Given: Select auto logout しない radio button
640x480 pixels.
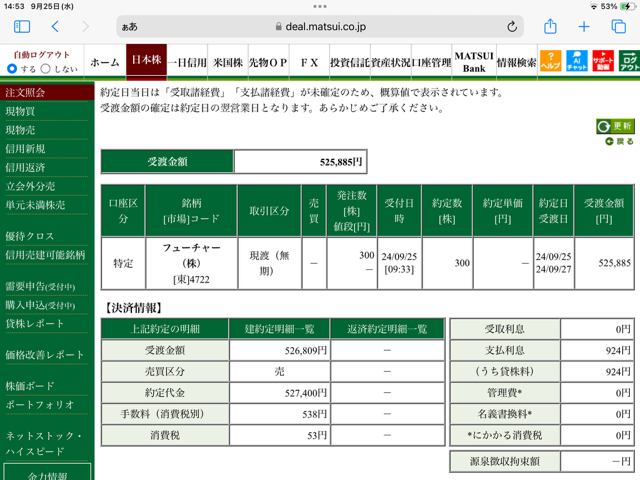Looking at the screenshot, I should (x=46, y=69).
